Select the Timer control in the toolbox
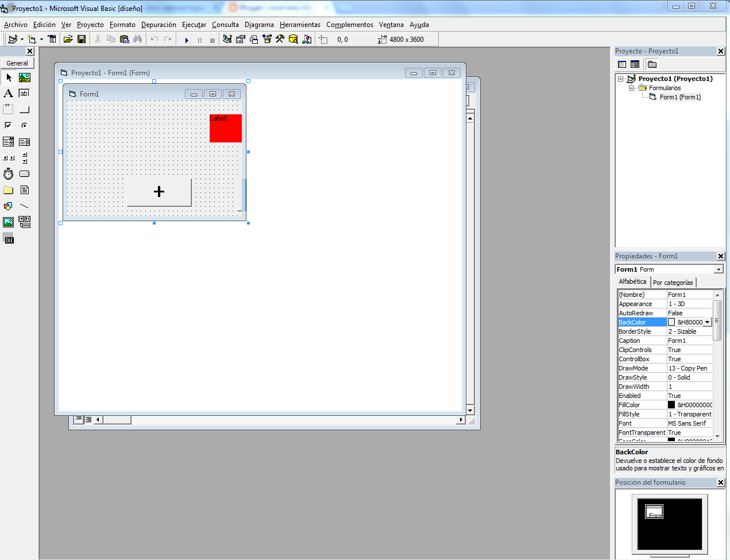Screen dimensions: 730x560 coord(8,174)
